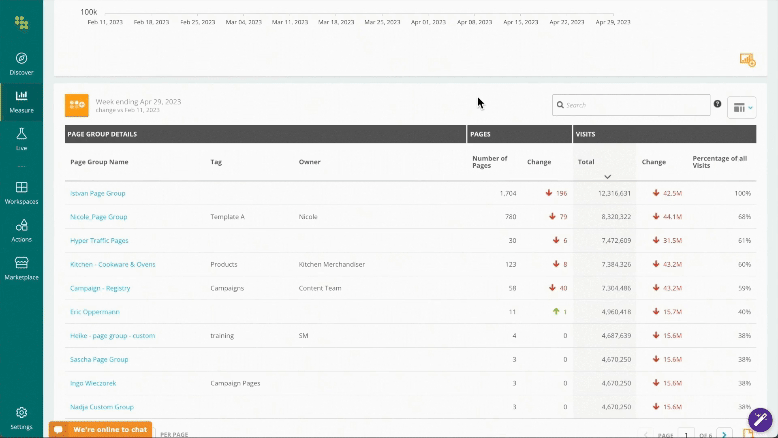Sort by Visits Total column
The image size is (778, 438).
point(586,162)
